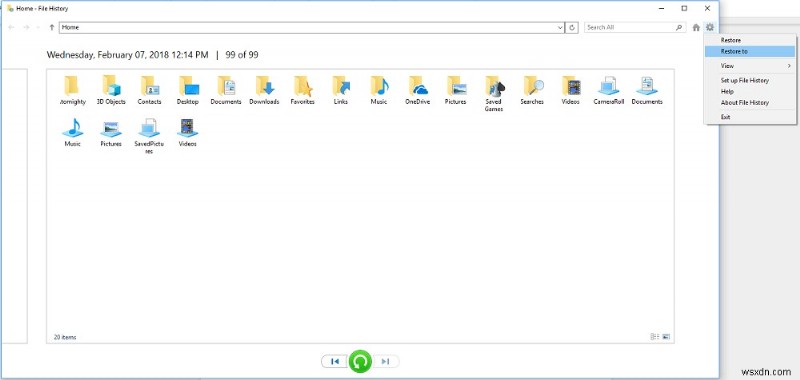Navigate back with the left arrow
Image resolution: width=800 pixels, height=380 pixels.
(x=11, y=28)
